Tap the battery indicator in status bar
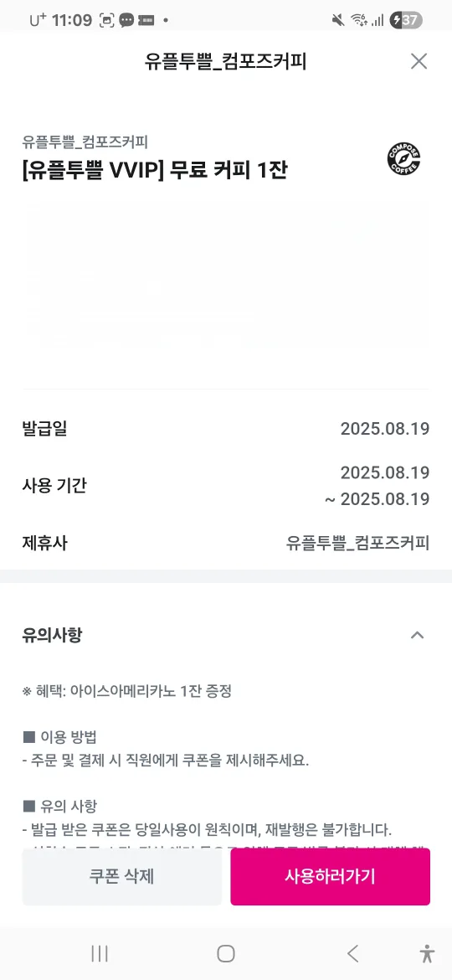This screenshot has height=980, width=452. (x=406, y=20)
